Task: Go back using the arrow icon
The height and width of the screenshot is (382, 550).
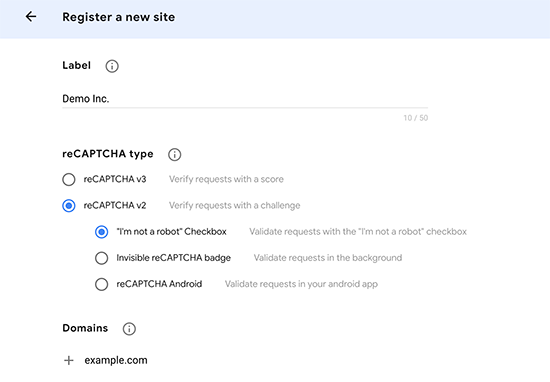Action: click(31, 16)
